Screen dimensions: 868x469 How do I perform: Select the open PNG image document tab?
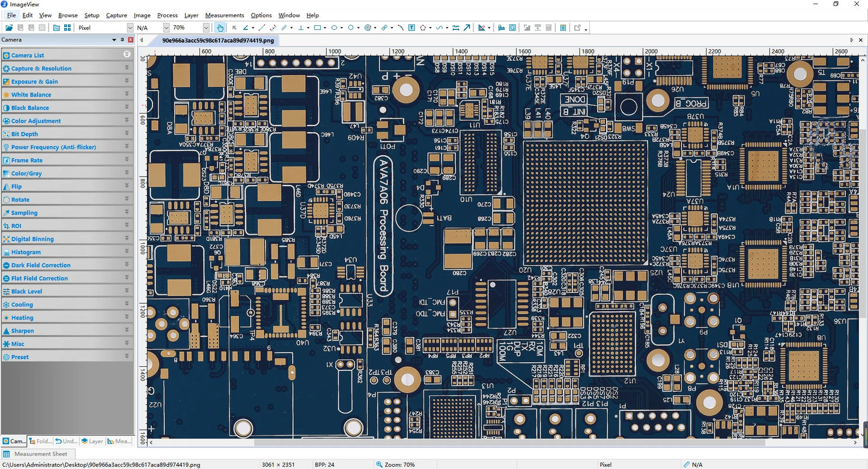[218, 40]
